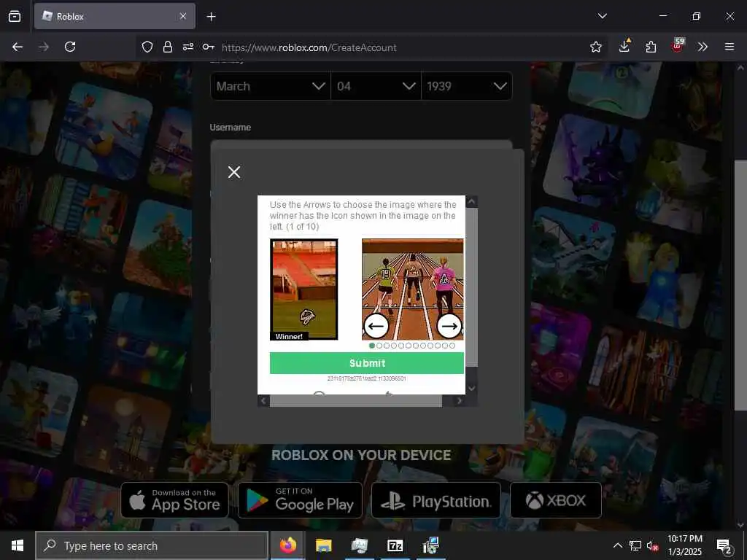Click the Winner reference image on the left
Viewport: 747px width, 560px height.
click(x=304, y=289)
